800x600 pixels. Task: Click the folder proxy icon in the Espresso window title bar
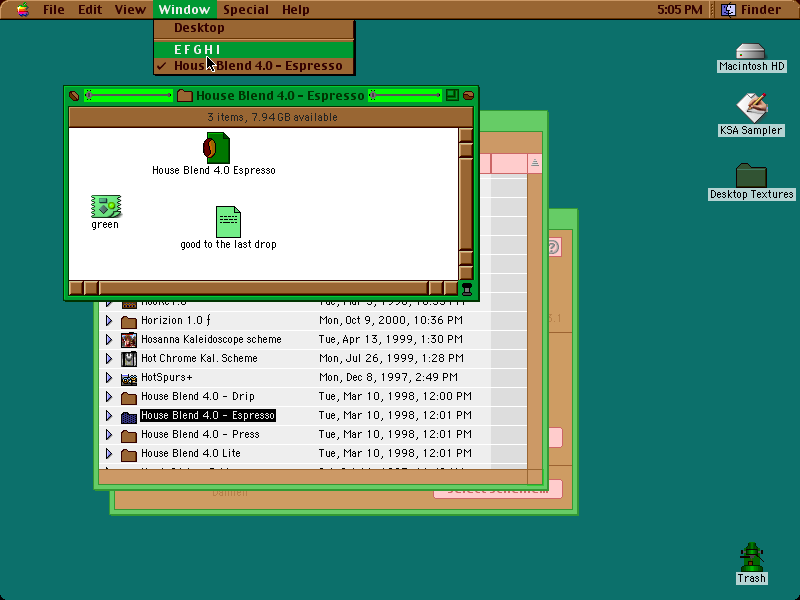click(x=185, y=95)
